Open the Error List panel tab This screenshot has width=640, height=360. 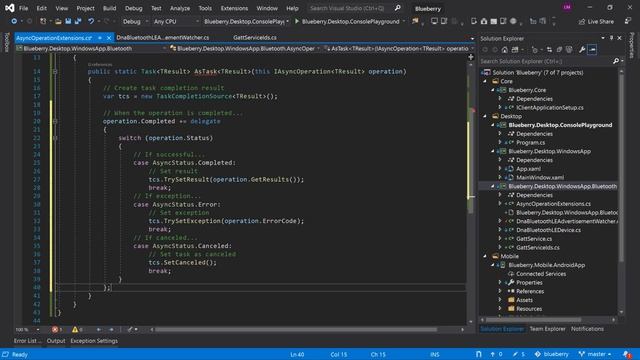(x=27, y=341)
